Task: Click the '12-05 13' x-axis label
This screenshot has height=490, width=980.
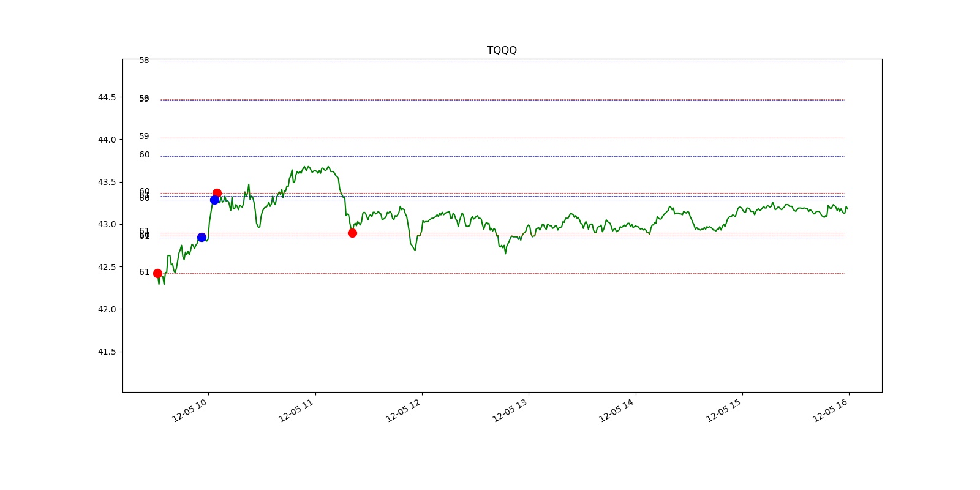Action: pyautogui.click(x=510, y=410)
